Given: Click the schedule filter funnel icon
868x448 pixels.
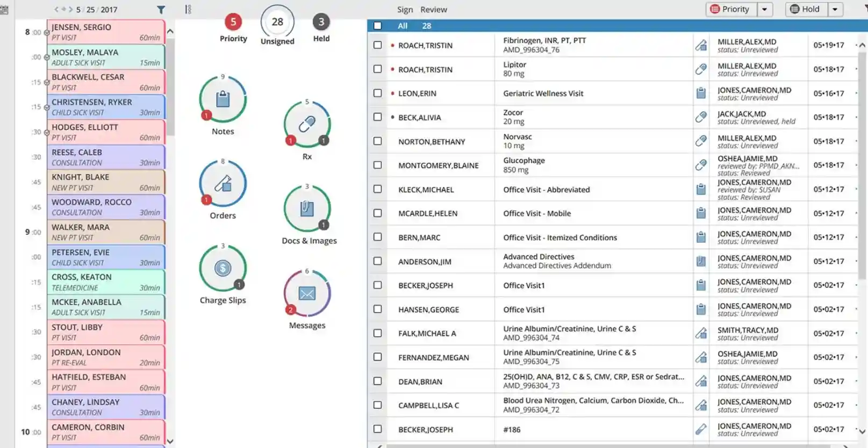Looking at the screenshot, I should click(x=161, y=10).
